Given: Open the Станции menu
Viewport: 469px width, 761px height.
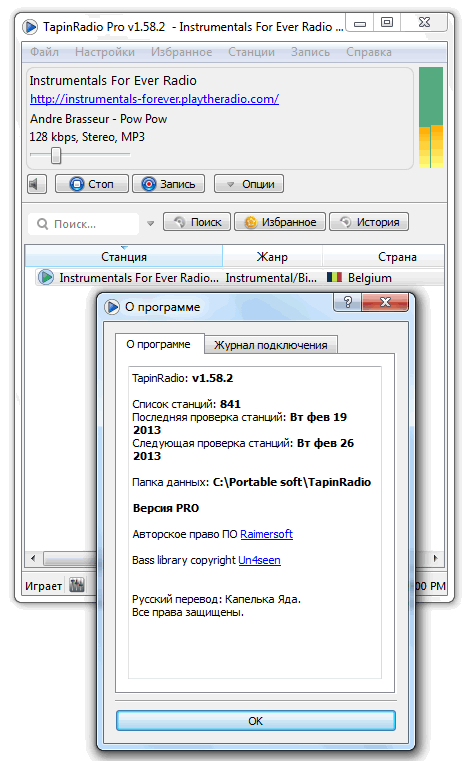Looking at the screenshot, I should [x=251, y=52].
